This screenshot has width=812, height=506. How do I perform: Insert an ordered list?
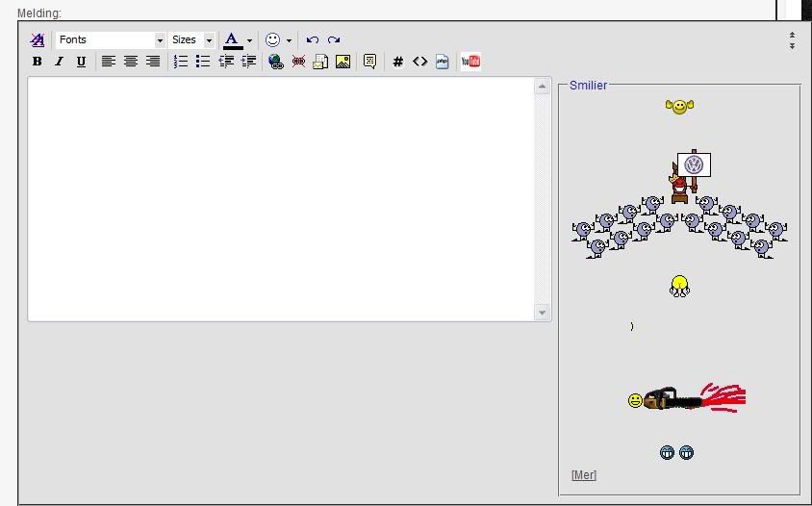180,62
